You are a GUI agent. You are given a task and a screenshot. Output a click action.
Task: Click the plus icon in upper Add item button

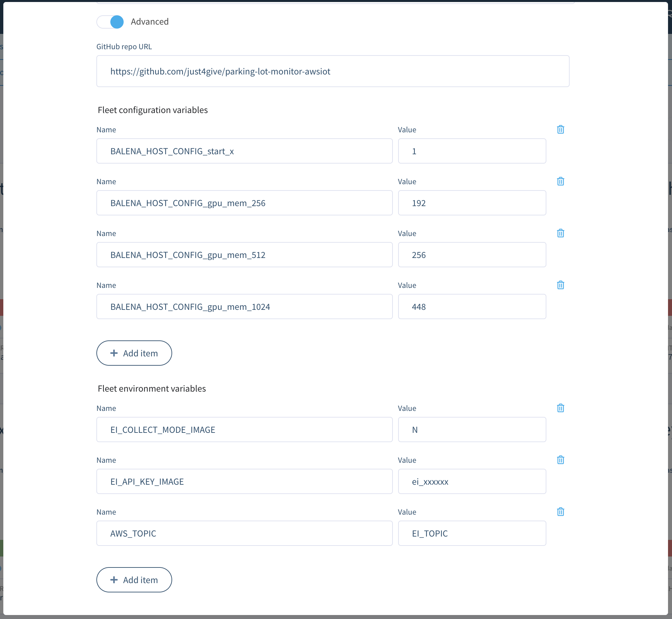(114, 353)
